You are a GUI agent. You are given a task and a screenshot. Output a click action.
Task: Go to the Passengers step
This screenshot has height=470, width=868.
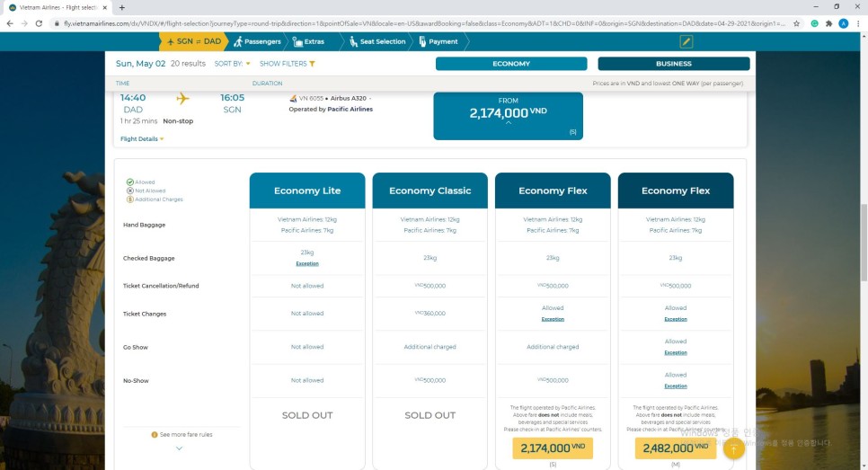pos(257,41)
